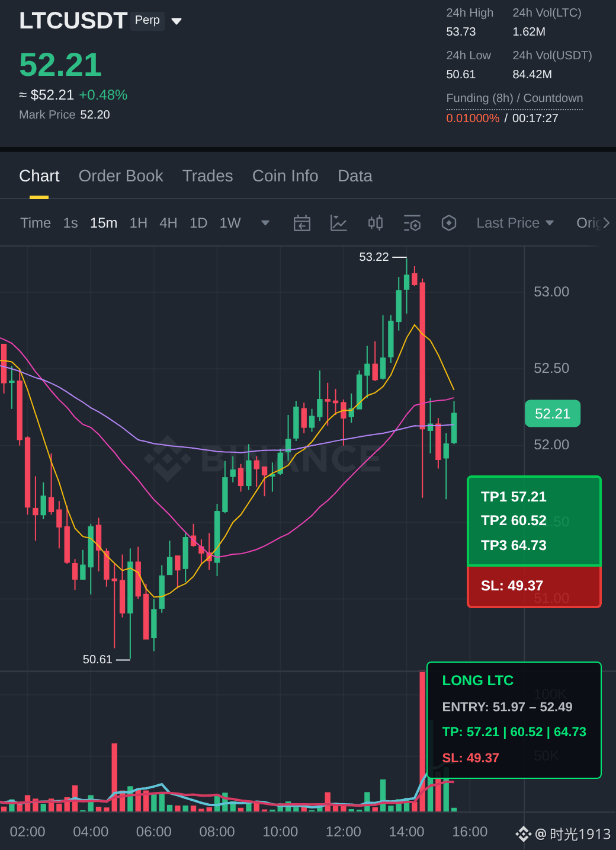Tap the Perp contract badge
Image resolution: width=616 pixels, height=850 pixels.
(x=147, y=20)
